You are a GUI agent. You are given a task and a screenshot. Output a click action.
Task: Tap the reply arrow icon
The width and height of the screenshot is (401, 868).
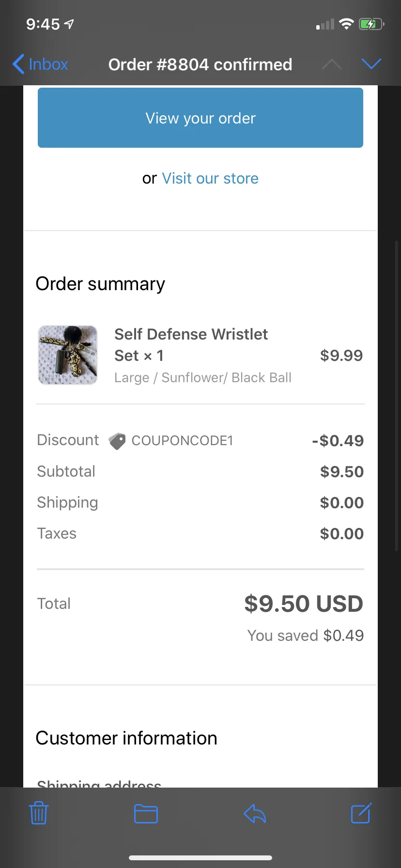[x=255, y=814]
